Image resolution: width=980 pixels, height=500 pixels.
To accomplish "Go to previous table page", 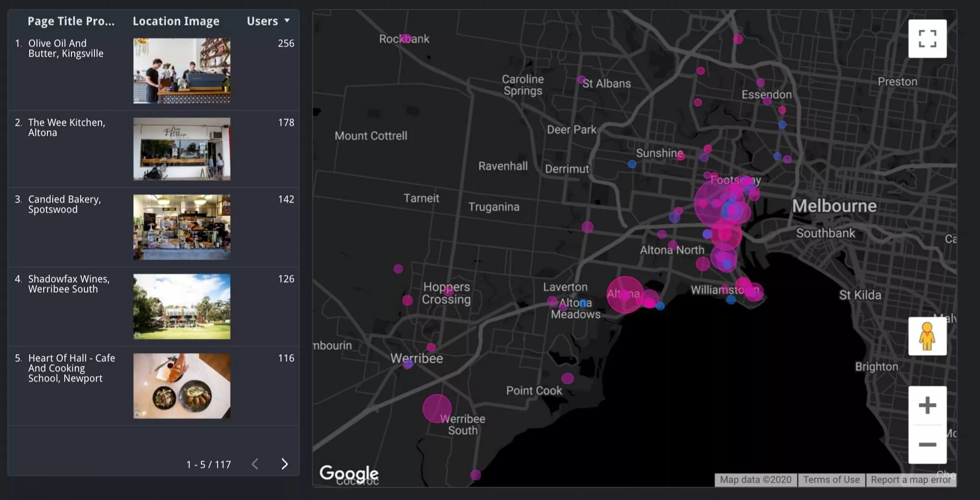I will (x=255, y=464).
